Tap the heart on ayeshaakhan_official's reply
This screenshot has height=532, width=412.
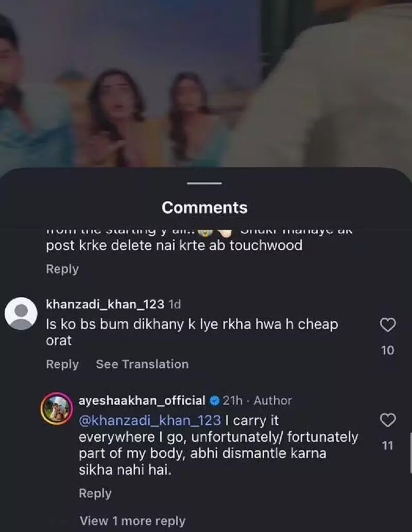click(x=387, y=420)
